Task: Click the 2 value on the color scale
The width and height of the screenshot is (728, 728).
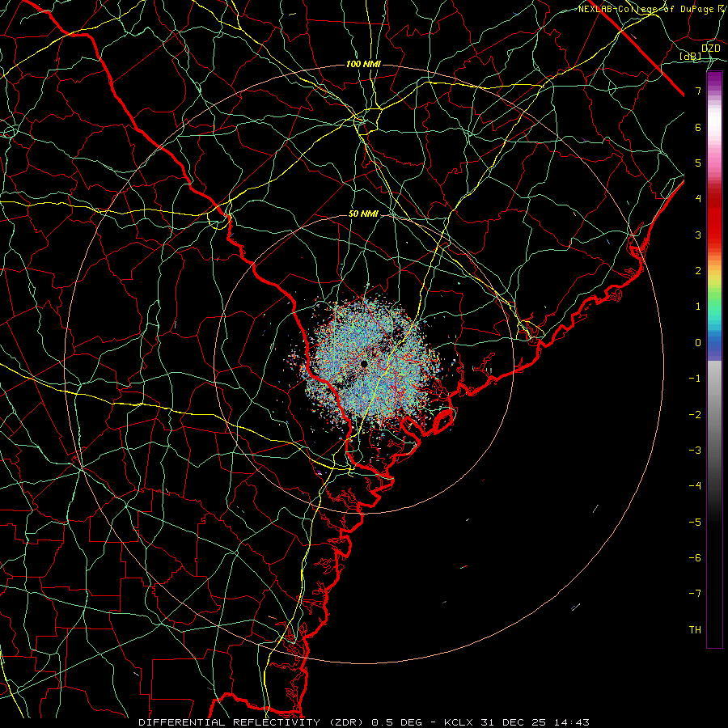Action: pos(698,271)
